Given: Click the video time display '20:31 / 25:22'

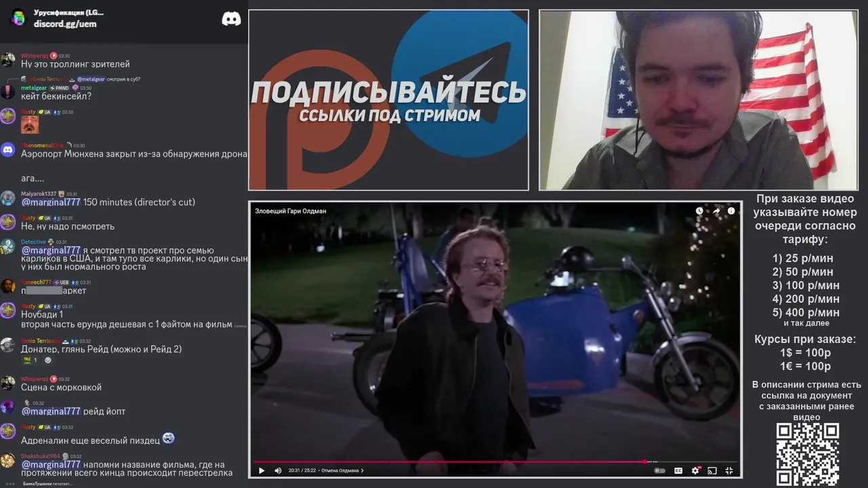Looking at the screenshot, I should click(302, 470).
